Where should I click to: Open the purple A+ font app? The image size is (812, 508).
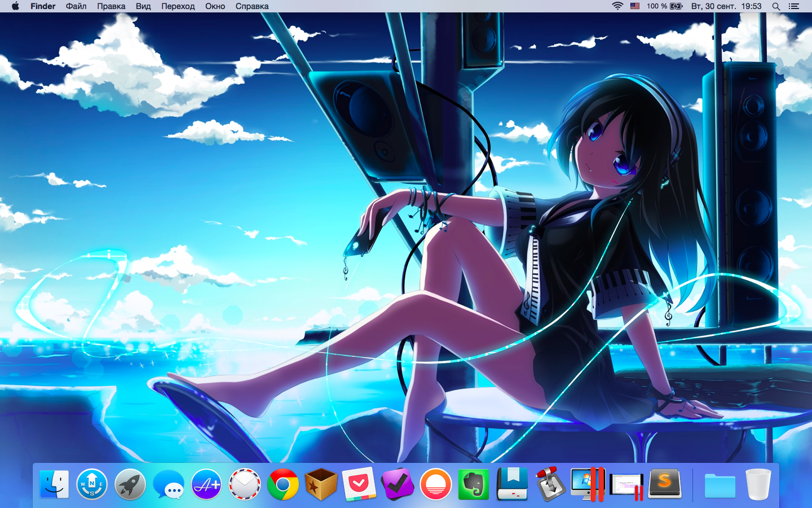[x=206, y=484]
